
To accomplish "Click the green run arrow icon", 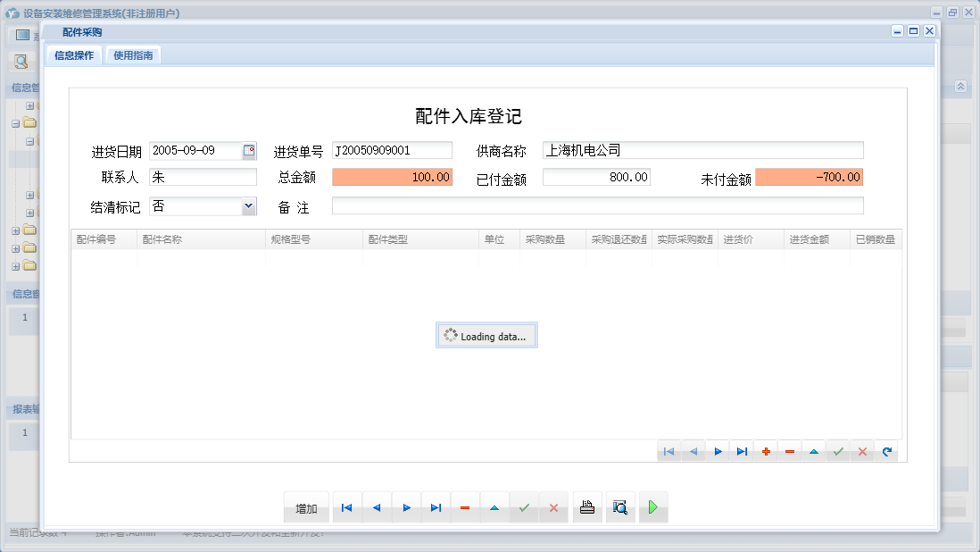I will 652,506.
